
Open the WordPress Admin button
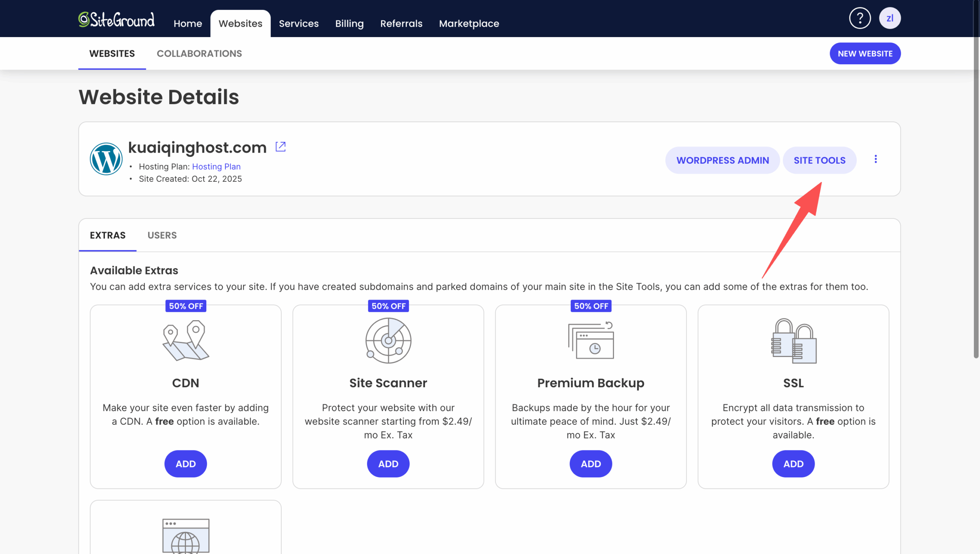point(722,160)
